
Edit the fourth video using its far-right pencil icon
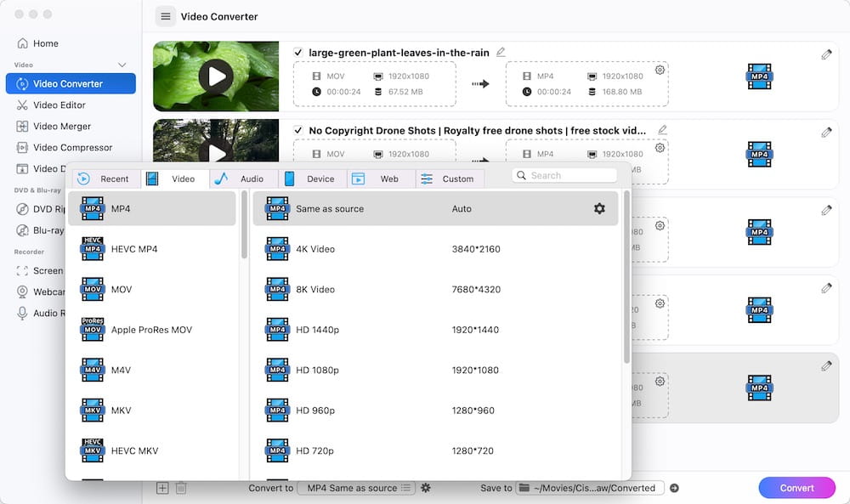click(x=826, y=288)
